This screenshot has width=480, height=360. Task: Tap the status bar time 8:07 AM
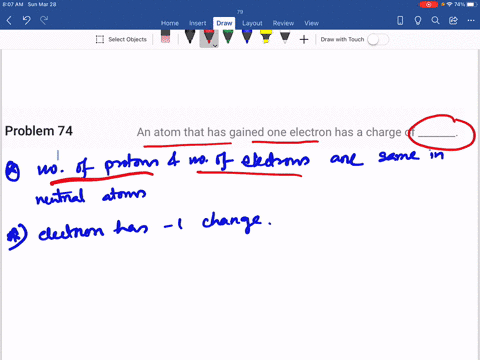coord(13,4)
